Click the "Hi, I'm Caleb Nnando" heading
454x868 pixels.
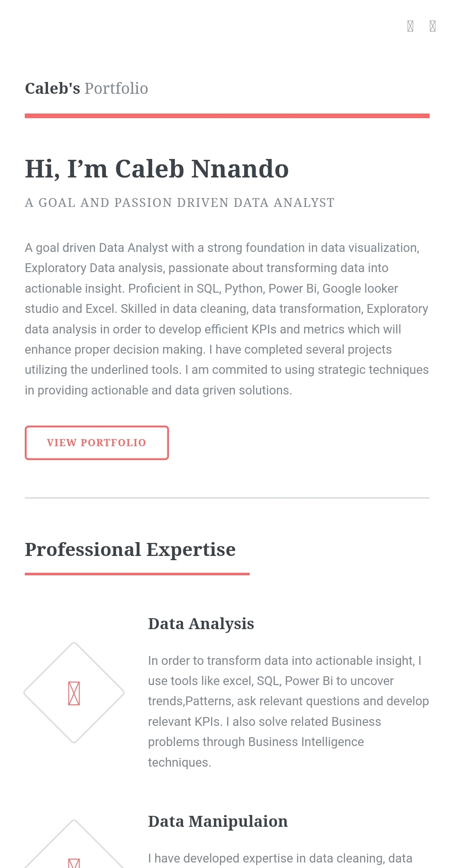click(156, 169)
